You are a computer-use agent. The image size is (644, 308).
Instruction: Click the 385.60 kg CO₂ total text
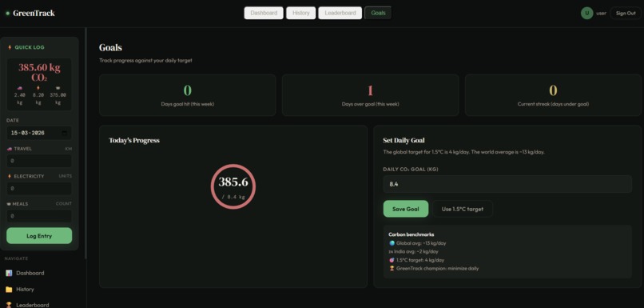coord(39,73)
